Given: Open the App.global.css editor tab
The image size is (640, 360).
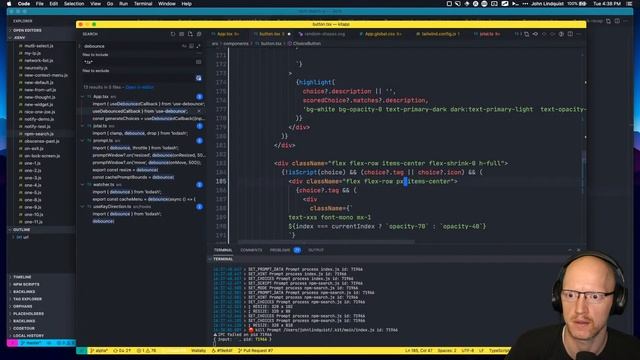Looking at the screenshot, I should [x=382, y=34].
